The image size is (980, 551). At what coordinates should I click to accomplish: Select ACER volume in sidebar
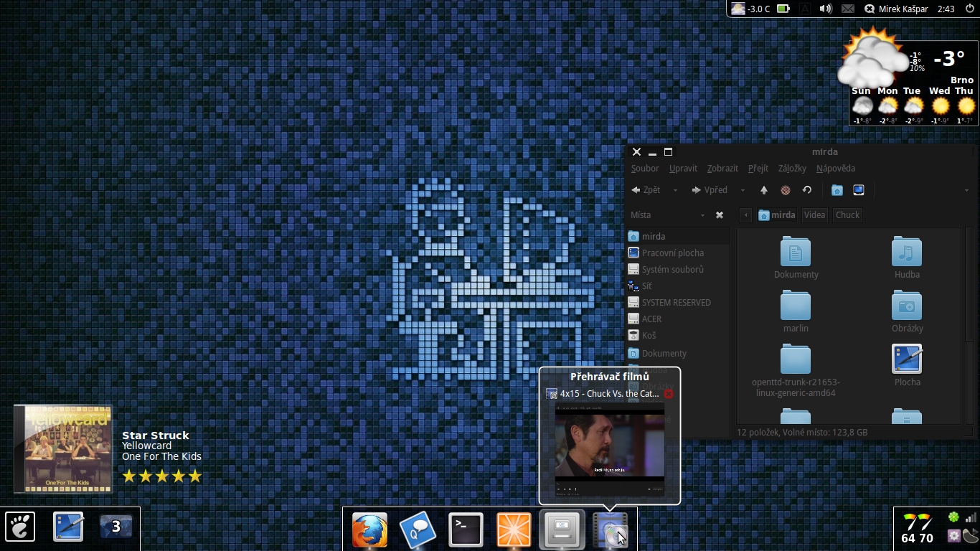click(677, 319)
